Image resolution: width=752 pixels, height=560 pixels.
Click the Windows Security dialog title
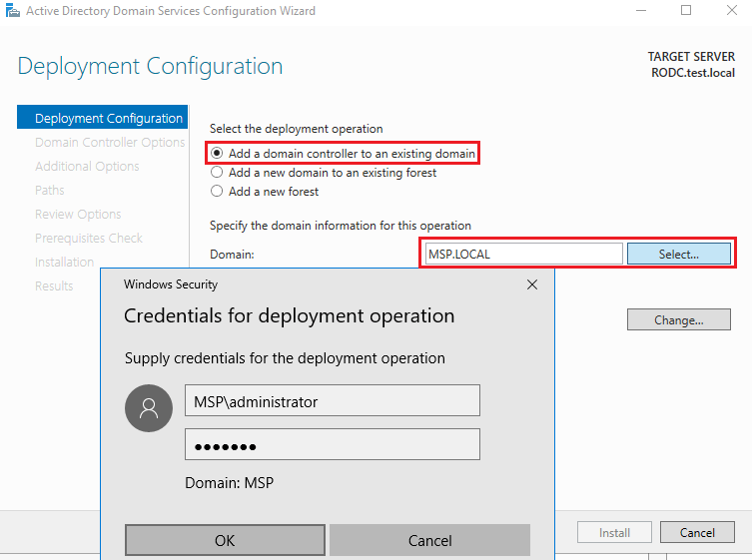[x=171, y=284]
